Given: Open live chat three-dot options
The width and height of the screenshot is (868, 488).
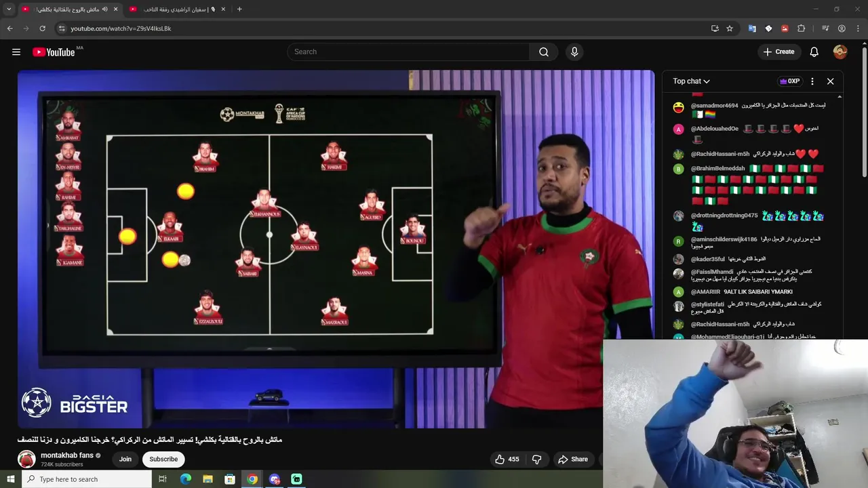Looking at the screenshot, I should (x=812, y=81).
